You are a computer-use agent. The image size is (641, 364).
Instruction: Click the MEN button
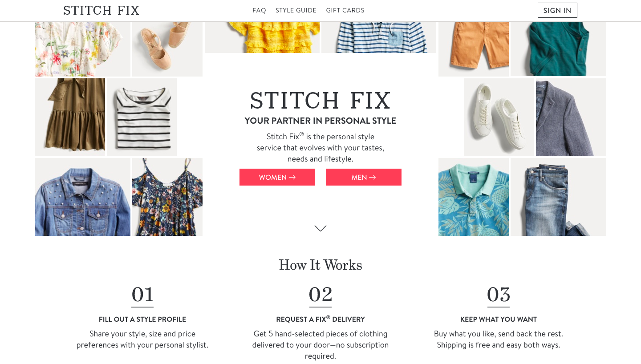363,177
